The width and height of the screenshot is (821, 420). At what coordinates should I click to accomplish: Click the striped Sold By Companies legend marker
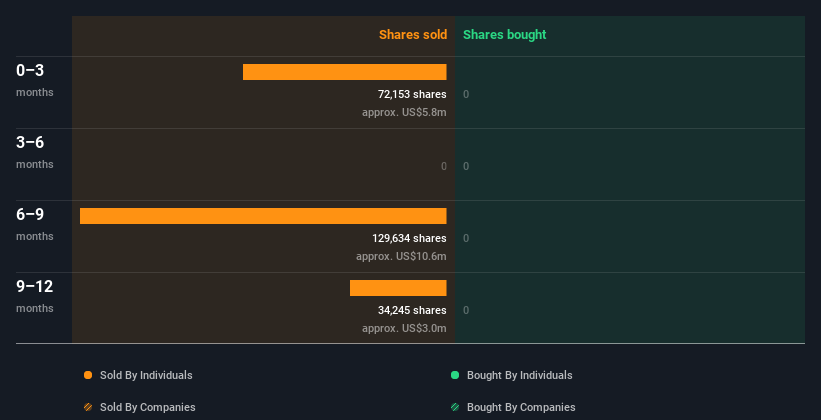[88, 407]
